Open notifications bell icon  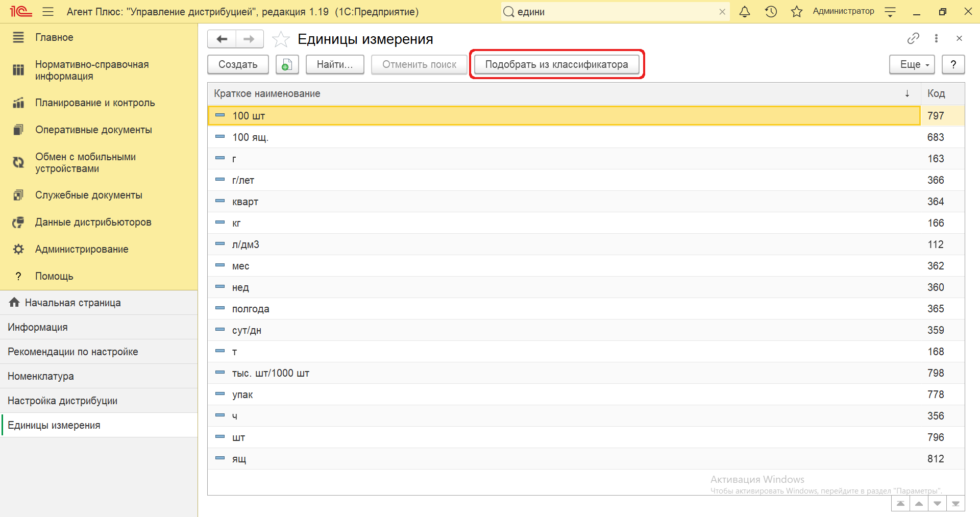[x=745, y=12]
